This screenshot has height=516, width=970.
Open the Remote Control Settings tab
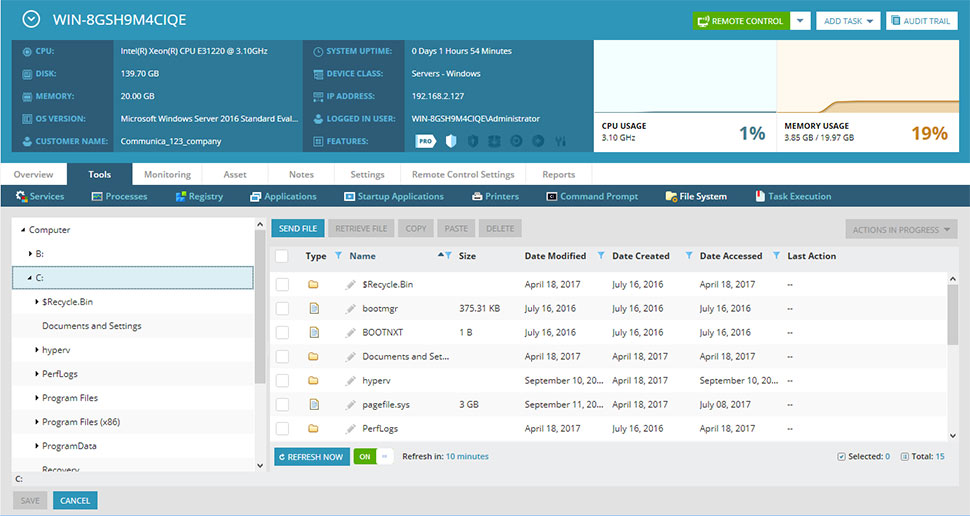[x=463, y=174]
